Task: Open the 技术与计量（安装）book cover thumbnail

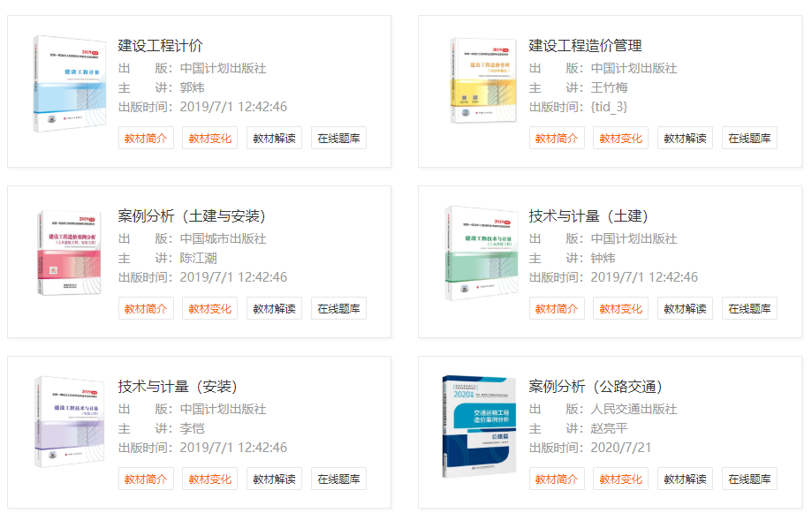Action: point(70,422)
